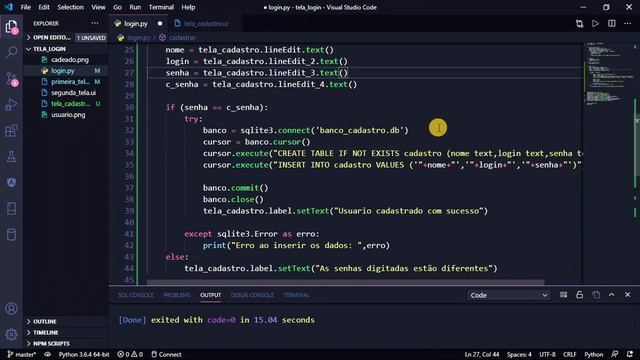This screenshot has width=640, height=360.
Task: Open the changes compare icon in editor toolbar
Action: [580, 24]
